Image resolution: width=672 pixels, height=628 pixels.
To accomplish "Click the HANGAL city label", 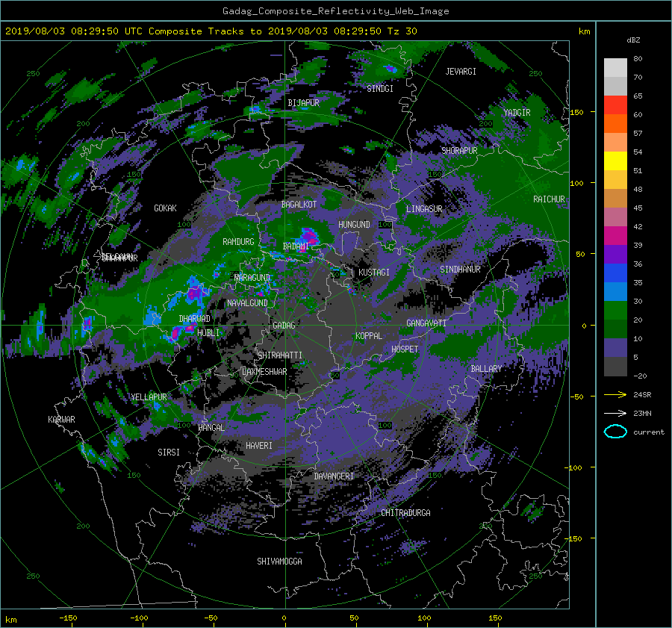I will tap(211, 428).
